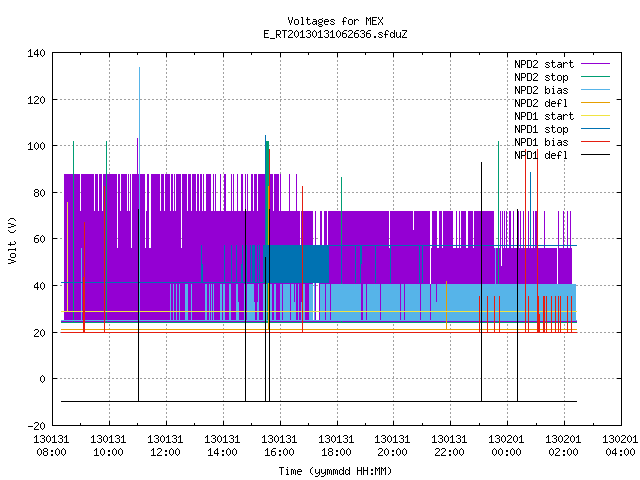Click the 'NPD2 bias' legend label
The image size is (640, 480).
[541, 90]
